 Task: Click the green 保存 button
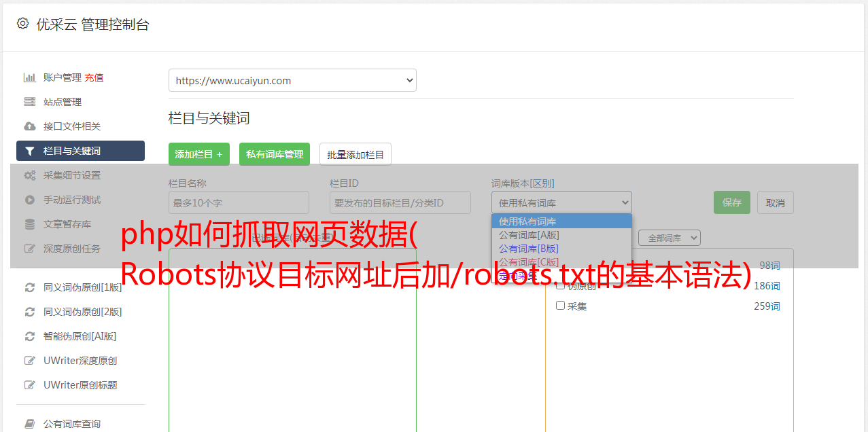click(x=732, y=202)
